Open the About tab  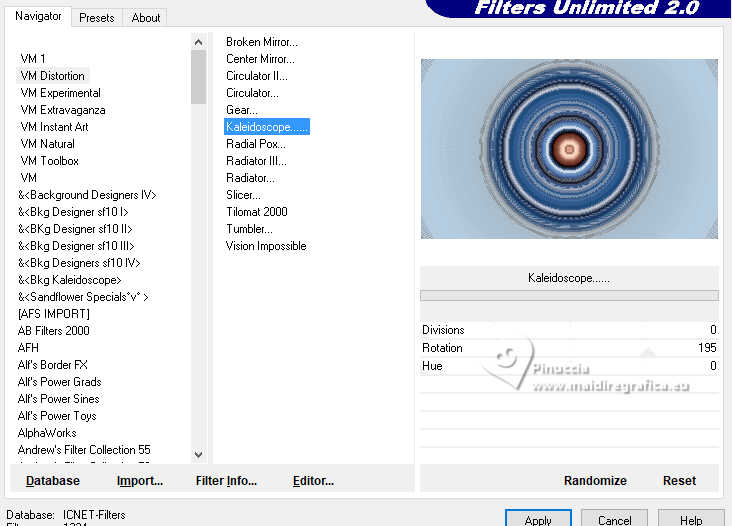(146, 18)
